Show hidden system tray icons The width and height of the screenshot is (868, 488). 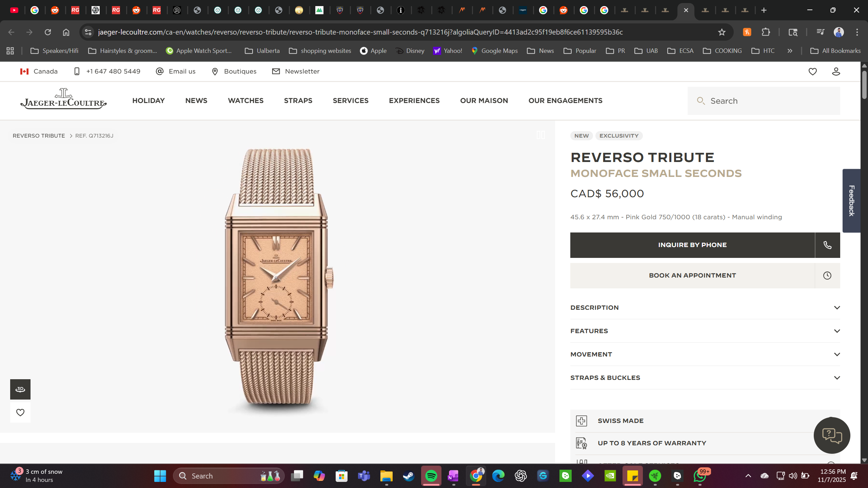[x=748, y=476]
